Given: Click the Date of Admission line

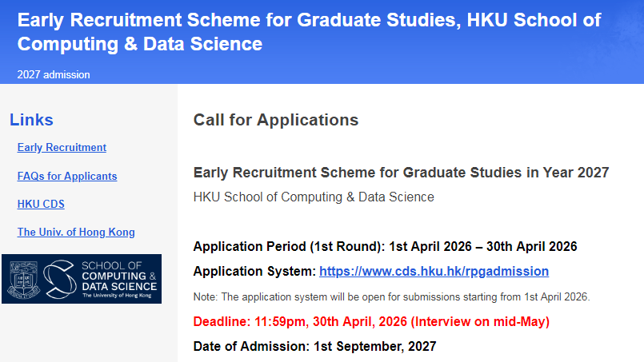Looking at the screenshot, I should pos(314,347).
